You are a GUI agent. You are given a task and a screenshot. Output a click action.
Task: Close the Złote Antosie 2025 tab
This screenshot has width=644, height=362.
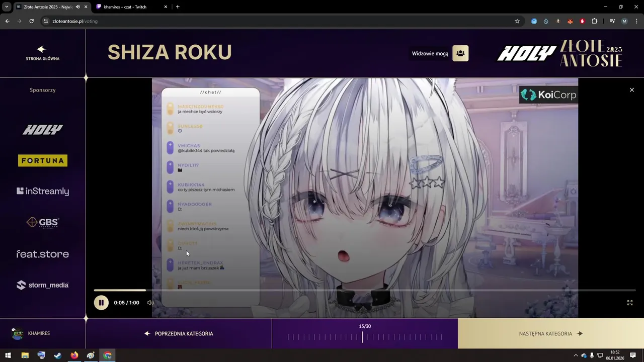(86, 7)
